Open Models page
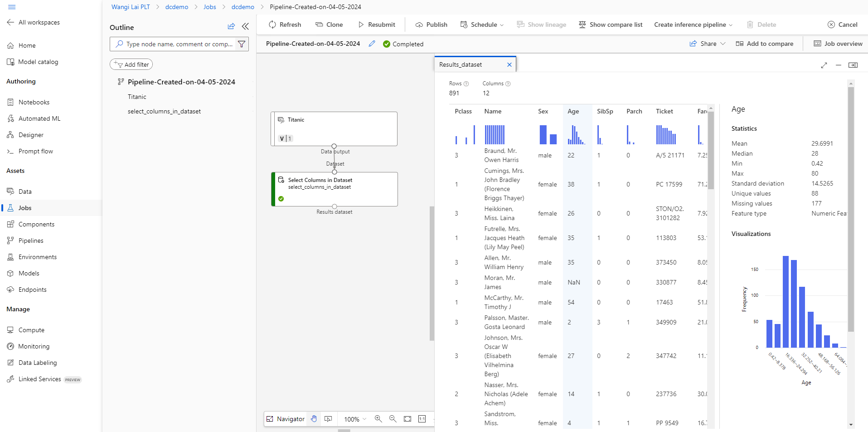The height and width of the screenshot is (432, 868). click(x=23, y=273)
